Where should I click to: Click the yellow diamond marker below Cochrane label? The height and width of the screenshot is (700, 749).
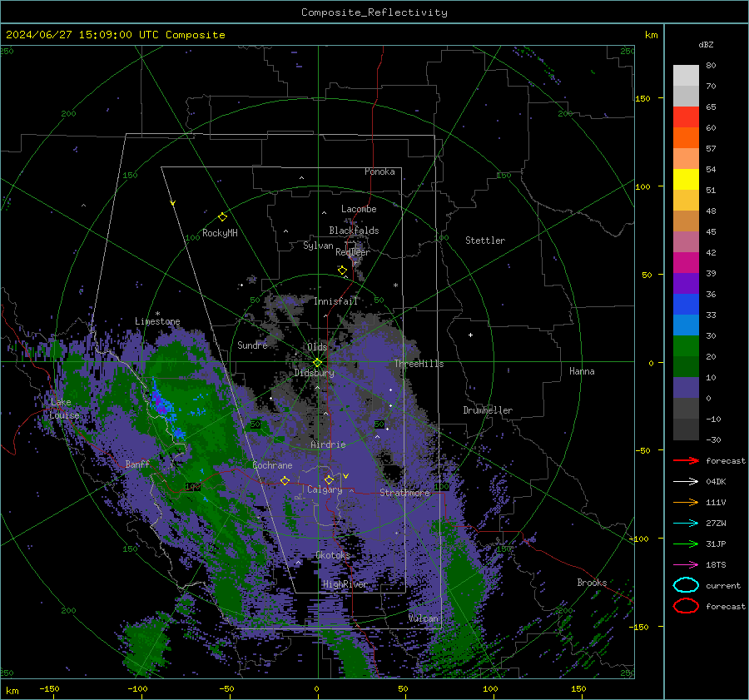(285, 480)
